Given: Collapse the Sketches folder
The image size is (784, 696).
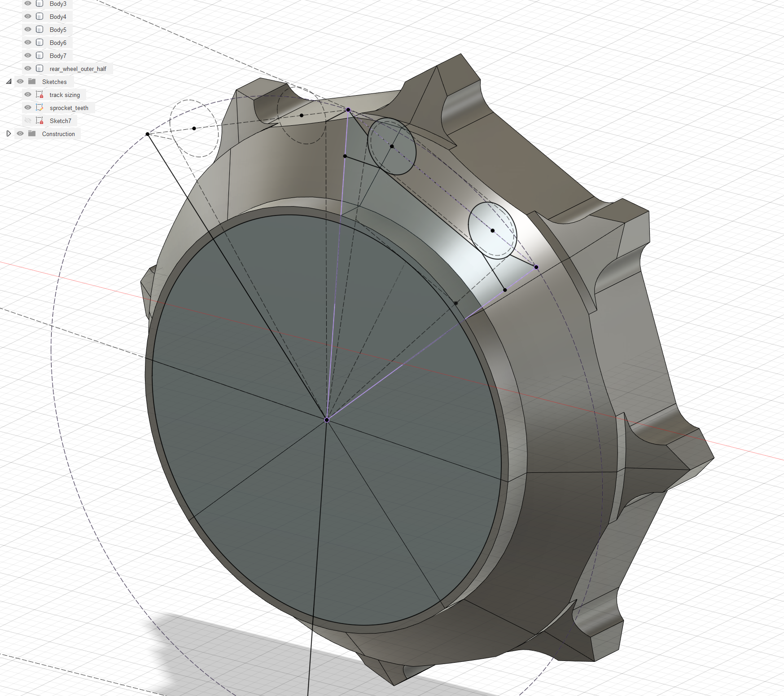Looking at the screenshot, I should [x=9, y=81].
